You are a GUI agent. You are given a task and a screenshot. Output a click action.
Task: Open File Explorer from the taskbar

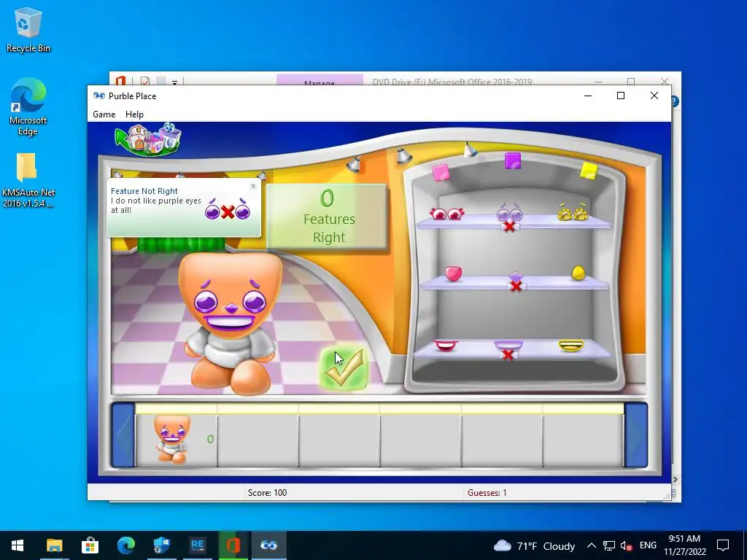tap(54, 545)
